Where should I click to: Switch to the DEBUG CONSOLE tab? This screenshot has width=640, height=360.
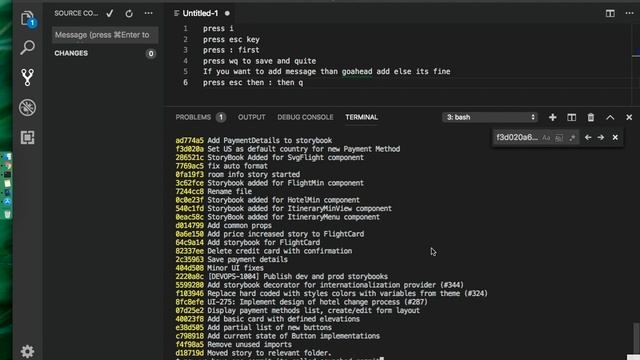tap(305, 118)
